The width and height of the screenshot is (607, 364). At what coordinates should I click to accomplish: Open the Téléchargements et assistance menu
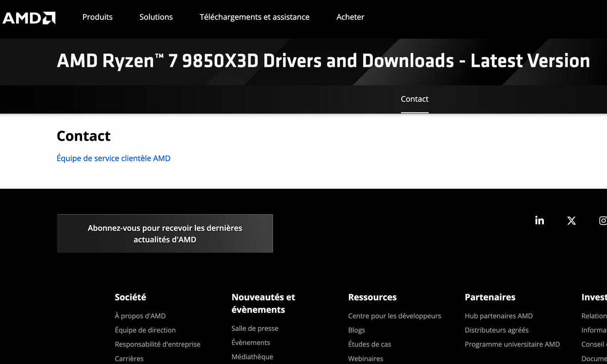pos(254,17)
